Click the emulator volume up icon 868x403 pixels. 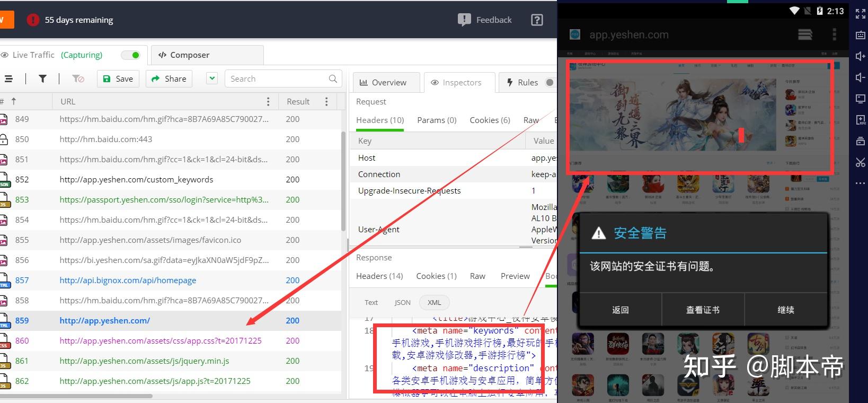coord(861,56)
